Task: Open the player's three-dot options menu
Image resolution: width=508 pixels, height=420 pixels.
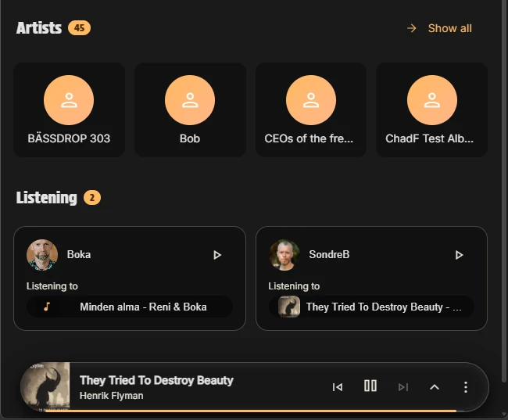Action: point(466,386)
